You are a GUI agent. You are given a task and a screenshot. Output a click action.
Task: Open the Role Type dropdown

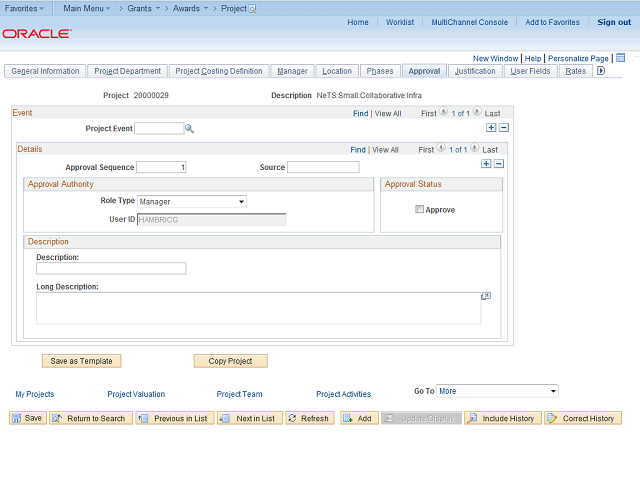point(191,202)
